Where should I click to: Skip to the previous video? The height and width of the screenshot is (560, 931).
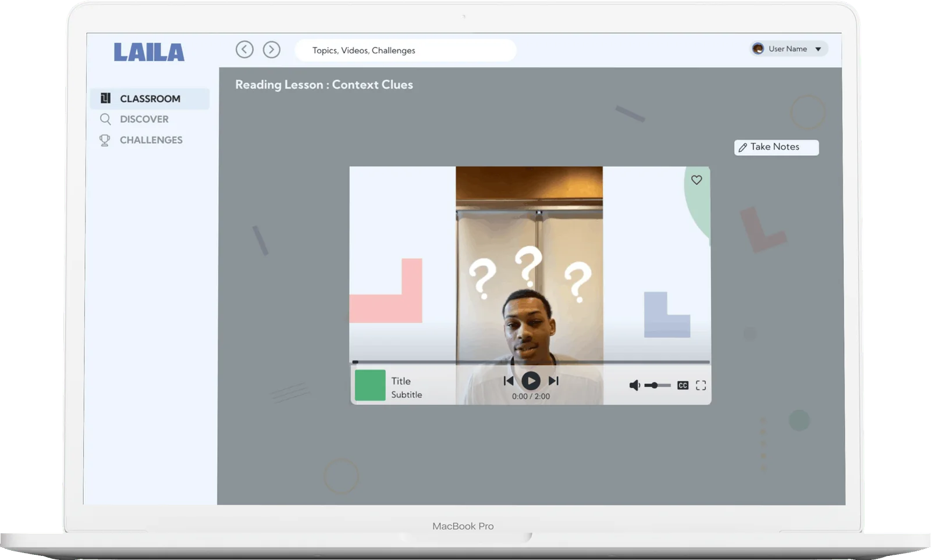tap(508, 381)
